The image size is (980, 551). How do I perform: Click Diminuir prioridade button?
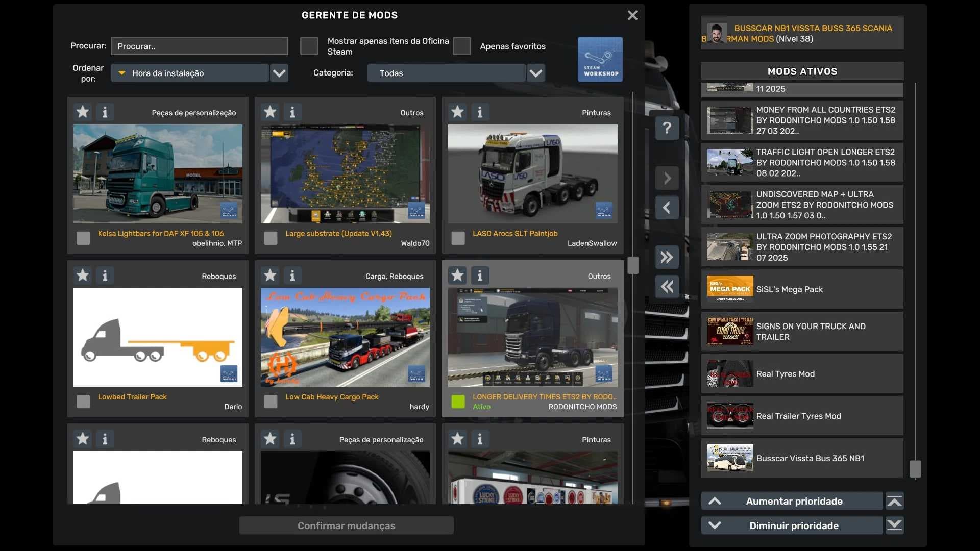click(x=792, y=525)
